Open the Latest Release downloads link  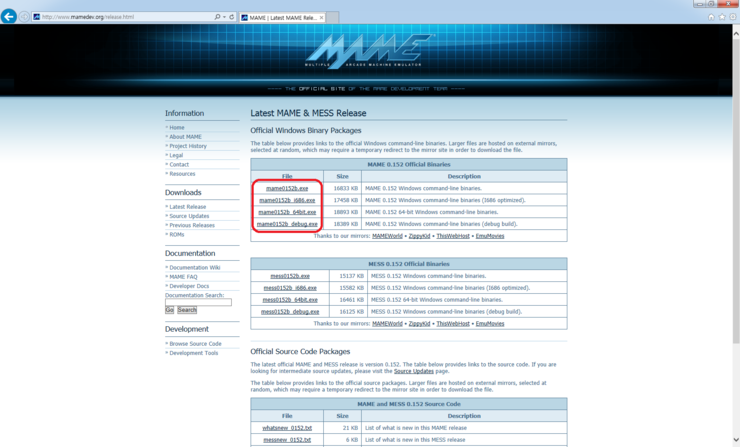point(187,207)
